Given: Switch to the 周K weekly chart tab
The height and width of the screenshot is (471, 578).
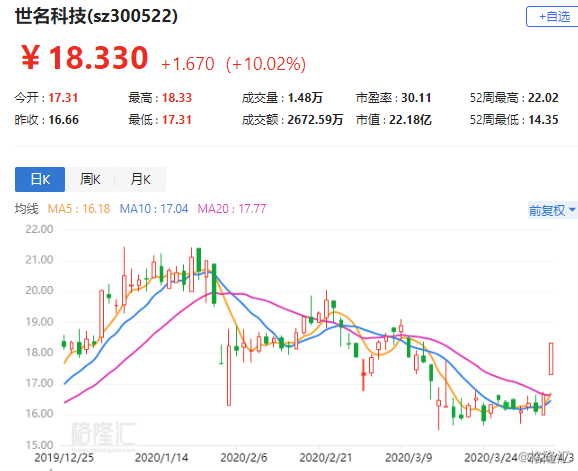Looking at the screenshot, I should (90, 179).
